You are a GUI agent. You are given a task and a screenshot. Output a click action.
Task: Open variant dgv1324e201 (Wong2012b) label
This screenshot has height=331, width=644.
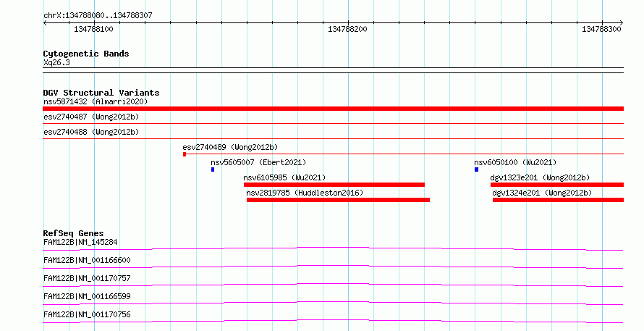click(x=542, y=193)
